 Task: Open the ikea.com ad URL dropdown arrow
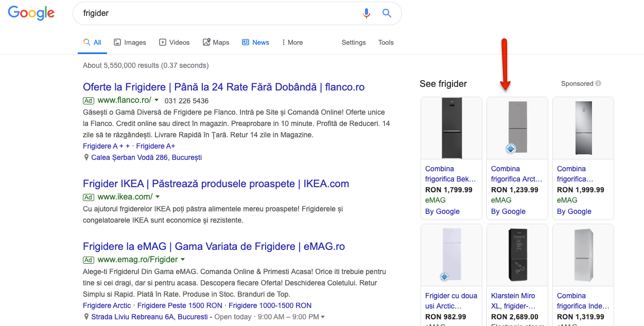pos(158,197)
